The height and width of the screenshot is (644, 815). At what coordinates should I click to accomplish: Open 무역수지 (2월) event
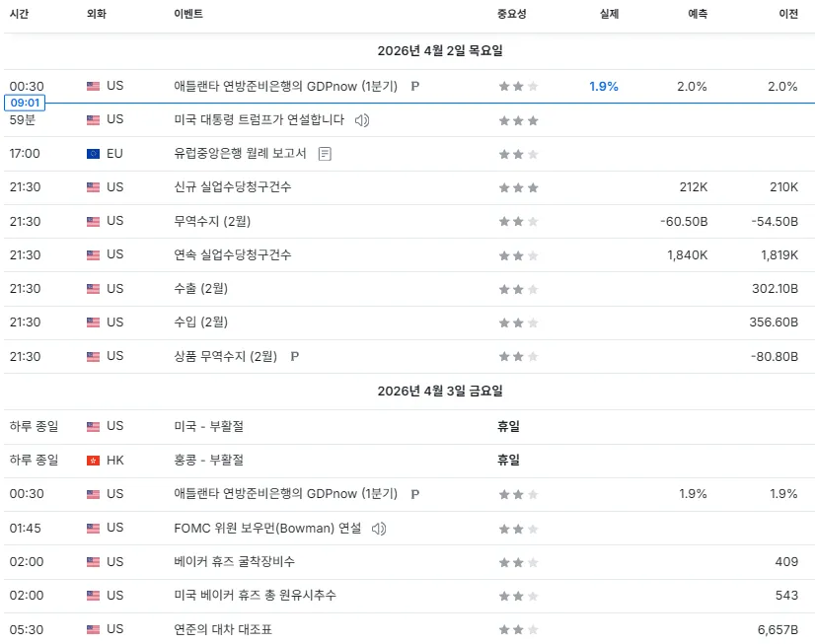[x=212, y=221]
